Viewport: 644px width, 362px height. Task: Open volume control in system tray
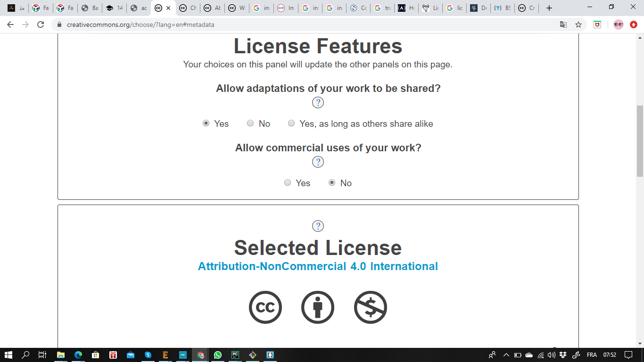coord(552,355)
